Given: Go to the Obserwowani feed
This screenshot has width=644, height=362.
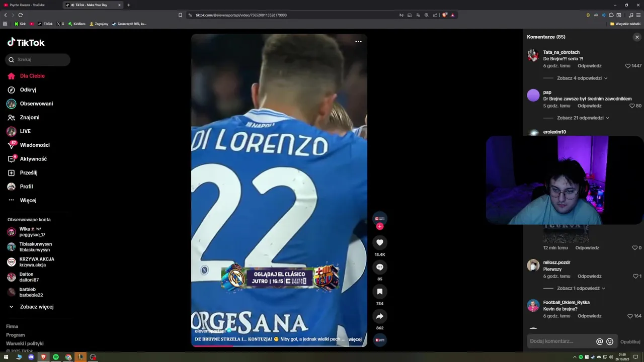Looking at the screenshot, I should (x=30, y=104).
